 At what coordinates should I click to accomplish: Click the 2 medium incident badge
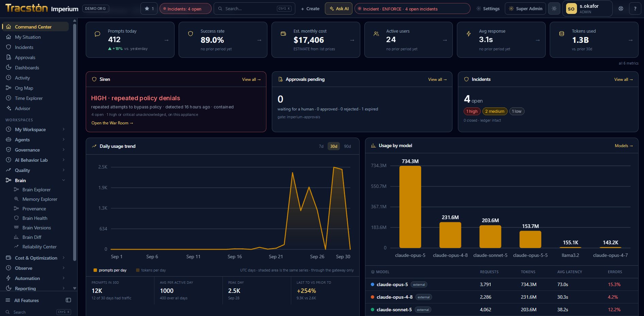[495, 111]
